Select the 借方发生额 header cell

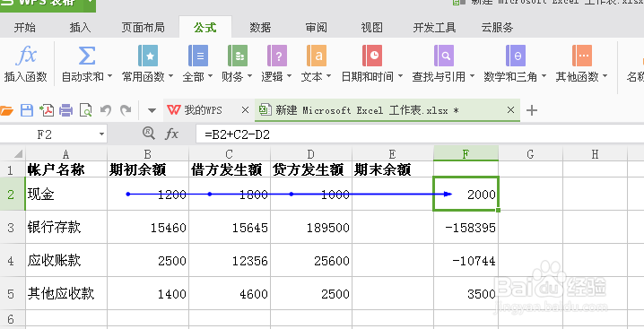230,169
